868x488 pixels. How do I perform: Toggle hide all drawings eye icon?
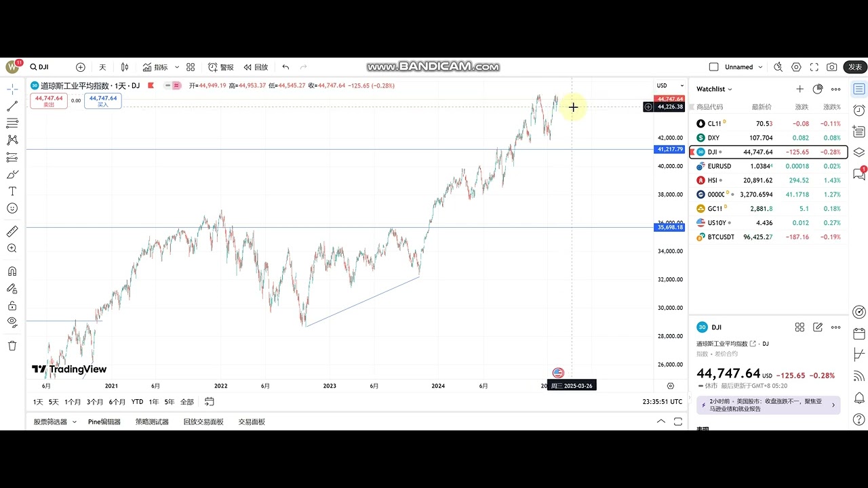coord(12,322)
